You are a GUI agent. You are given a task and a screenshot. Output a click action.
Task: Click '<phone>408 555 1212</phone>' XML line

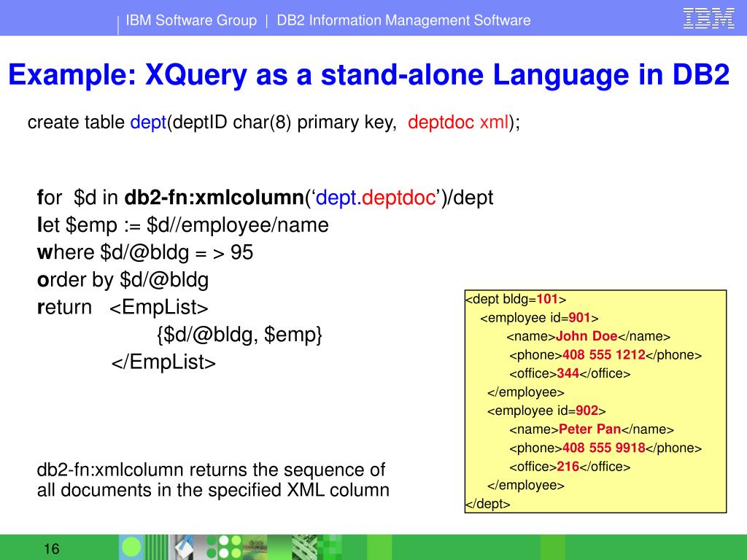coord(605,355)
